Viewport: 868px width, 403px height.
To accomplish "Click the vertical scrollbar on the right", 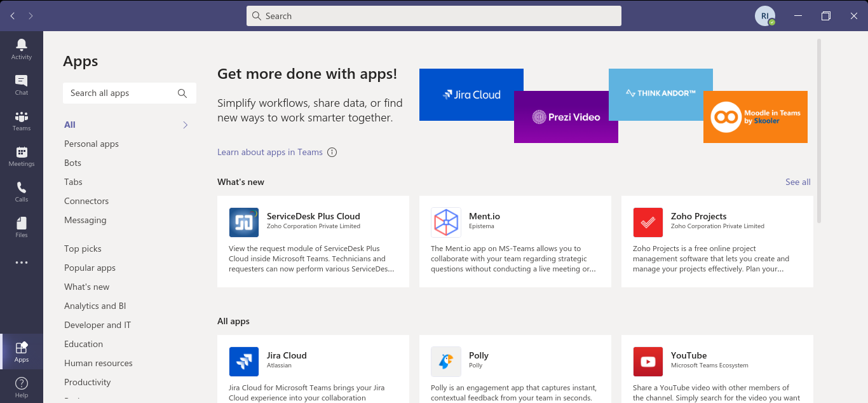I will [818, 130].
